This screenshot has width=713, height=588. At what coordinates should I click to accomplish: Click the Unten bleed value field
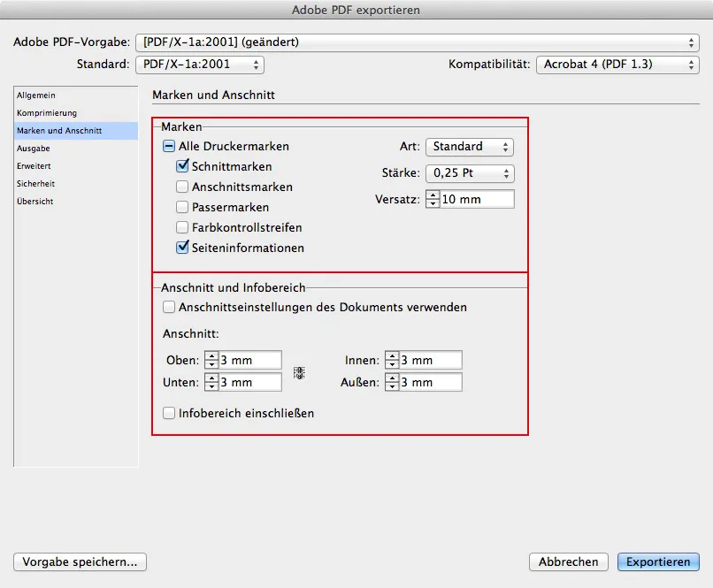(x=250, y=382)
